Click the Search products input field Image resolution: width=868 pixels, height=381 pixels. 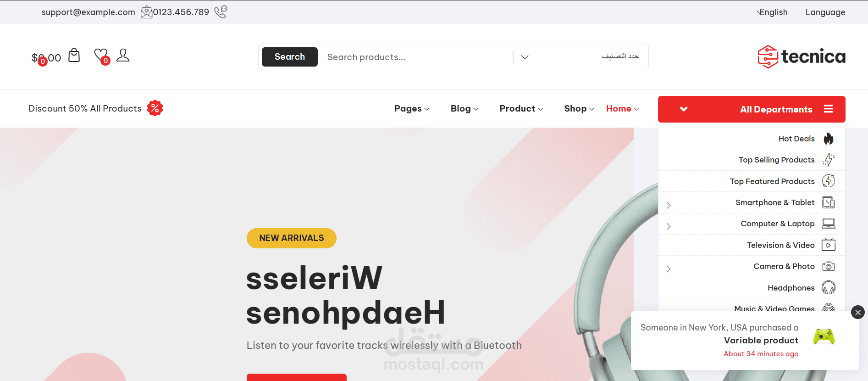417,57
